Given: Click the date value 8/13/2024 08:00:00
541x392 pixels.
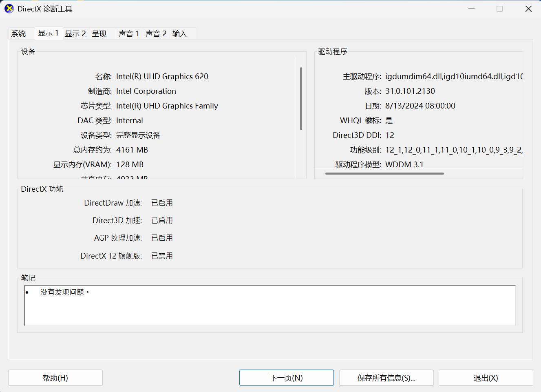Looking at the screenshot, I should click(420, 106).
